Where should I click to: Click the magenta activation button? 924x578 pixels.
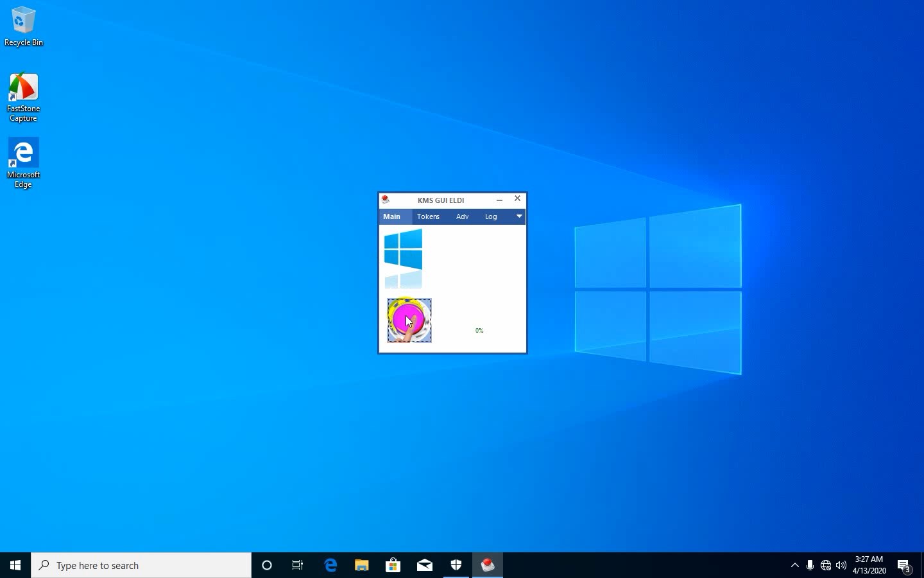[x=409, y=320]
